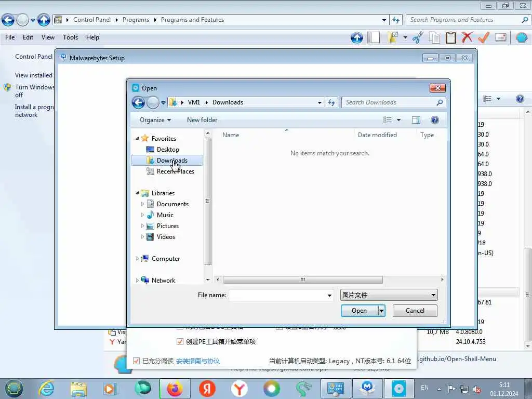The height and width of the screenshot is (399, 532).
Task: Expand the File name combo box arrow
Action: tap(329, 295)
